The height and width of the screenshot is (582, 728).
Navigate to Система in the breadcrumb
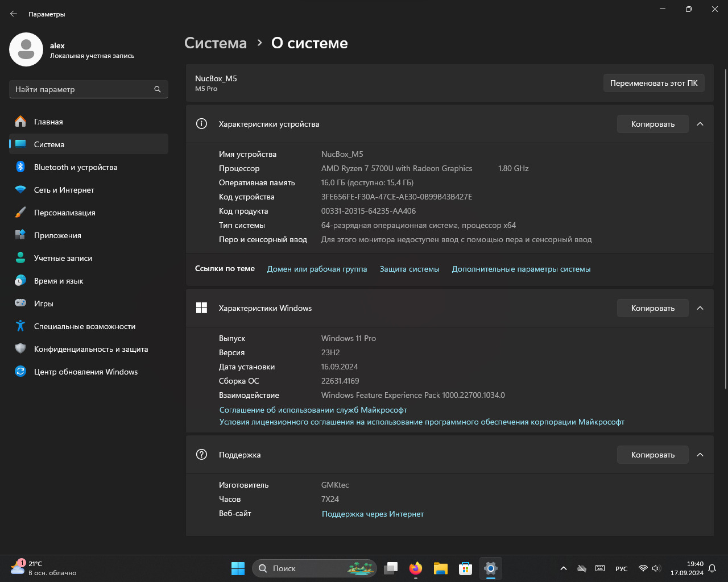[x=216, y=43]
